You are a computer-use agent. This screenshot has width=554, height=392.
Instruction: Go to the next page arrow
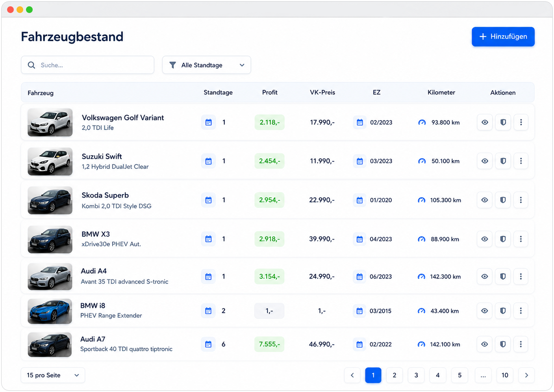[526, 375]
